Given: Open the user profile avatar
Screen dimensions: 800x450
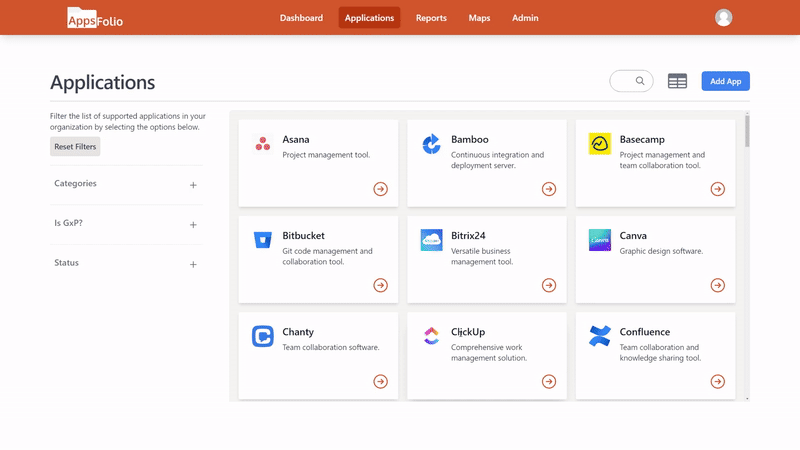Looking at the screenshot, I should [x=724, y=18].
